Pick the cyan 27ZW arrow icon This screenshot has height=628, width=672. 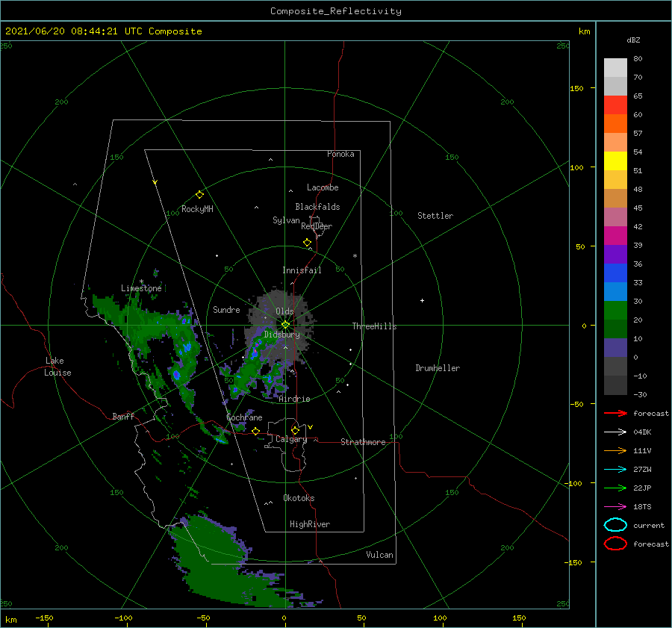click(615, 470)
